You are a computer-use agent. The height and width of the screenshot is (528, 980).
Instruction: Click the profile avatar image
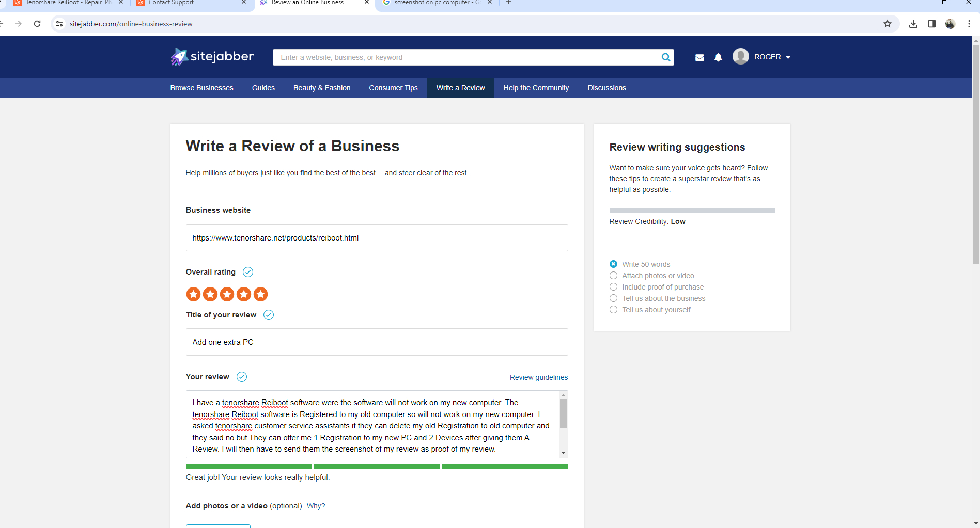click(740, 57)
